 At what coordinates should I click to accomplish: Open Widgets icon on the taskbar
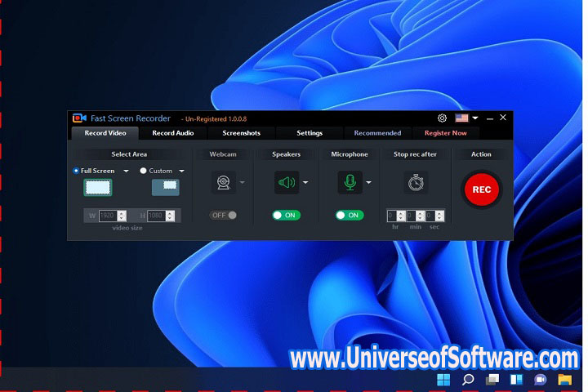[516, 380]
